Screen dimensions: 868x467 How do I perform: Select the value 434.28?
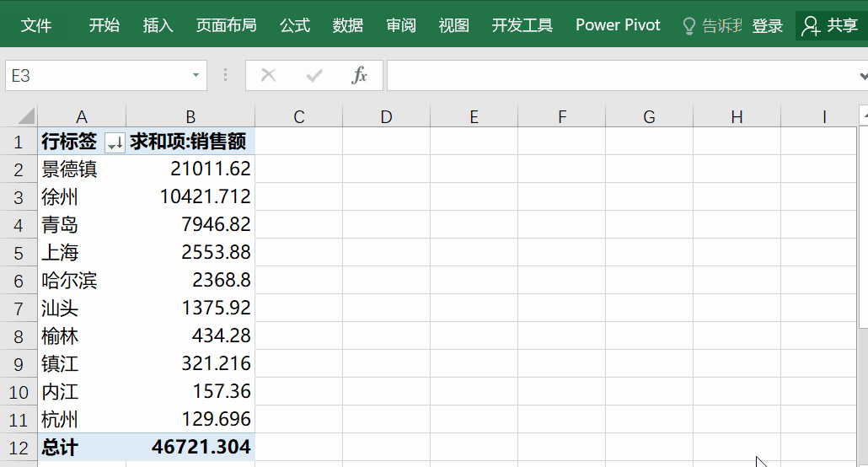pyautogui.click(x=190, y=335)
